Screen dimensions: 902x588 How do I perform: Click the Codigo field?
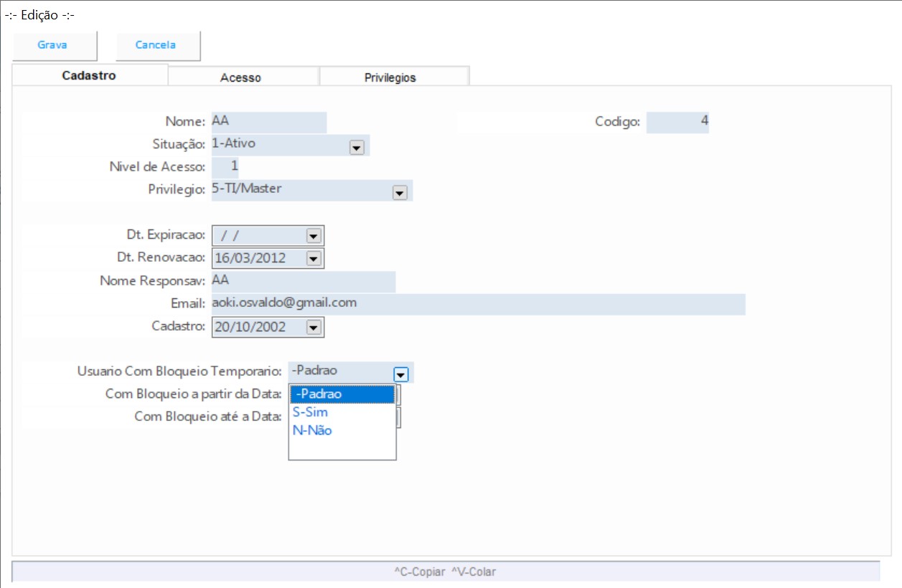point(677,122)
